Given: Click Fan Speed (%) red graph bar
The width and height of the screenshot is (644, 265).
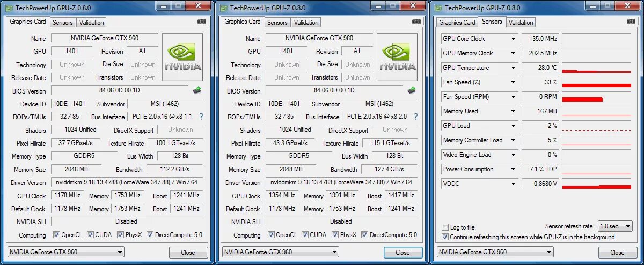Looking at the screenshot, I should (597, 85).
